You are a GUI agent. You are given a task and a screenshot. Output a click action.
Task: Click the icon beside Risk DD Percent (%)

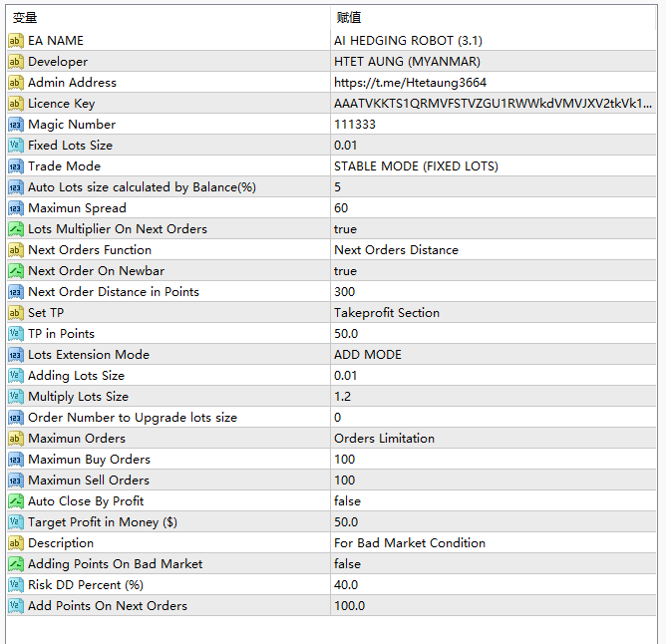(15, 585)
